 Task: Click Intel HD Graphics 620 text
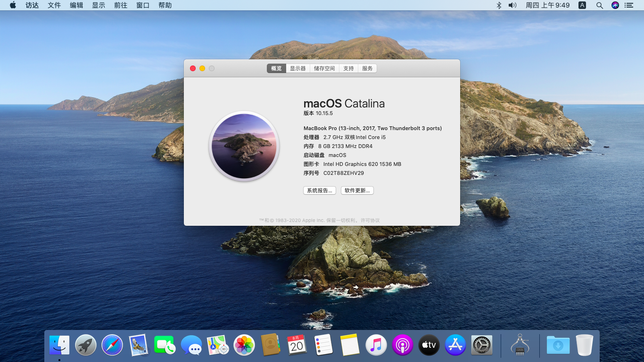362,164
